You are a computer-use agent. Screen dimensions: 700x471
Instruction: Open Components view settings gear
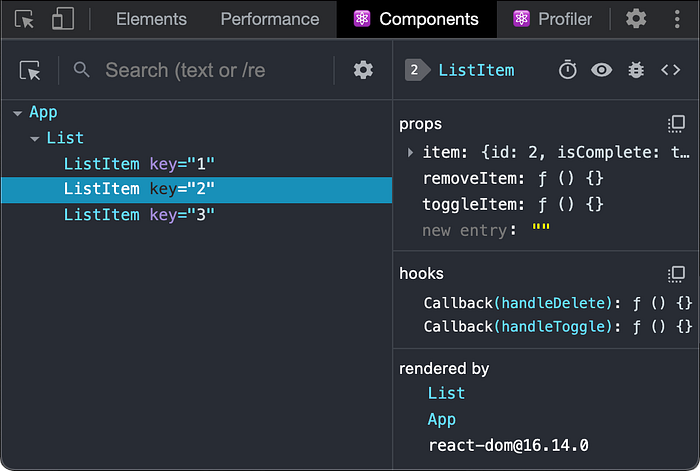tap(363, 70)
